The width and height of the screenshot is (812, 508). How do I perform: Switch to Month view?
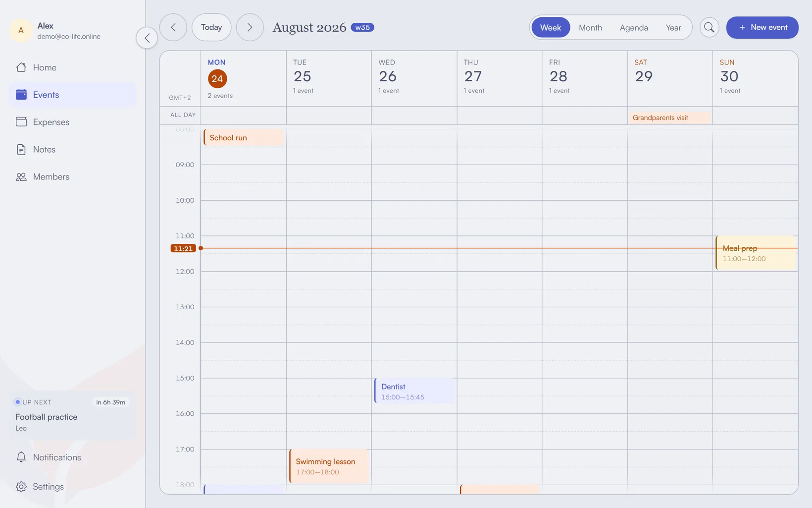click(x=590, y=27)
